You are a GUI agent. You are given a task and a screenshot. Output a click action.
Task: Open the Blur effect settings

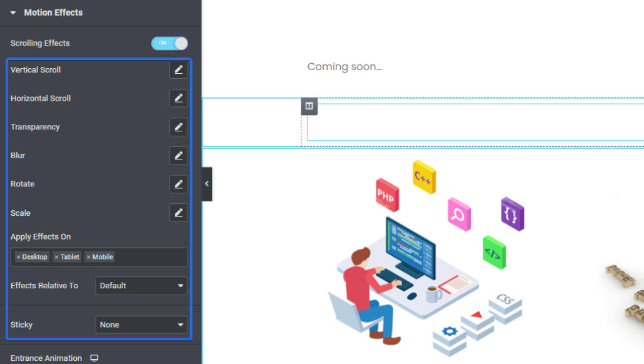pyautogui.click(x=179, y=156)
